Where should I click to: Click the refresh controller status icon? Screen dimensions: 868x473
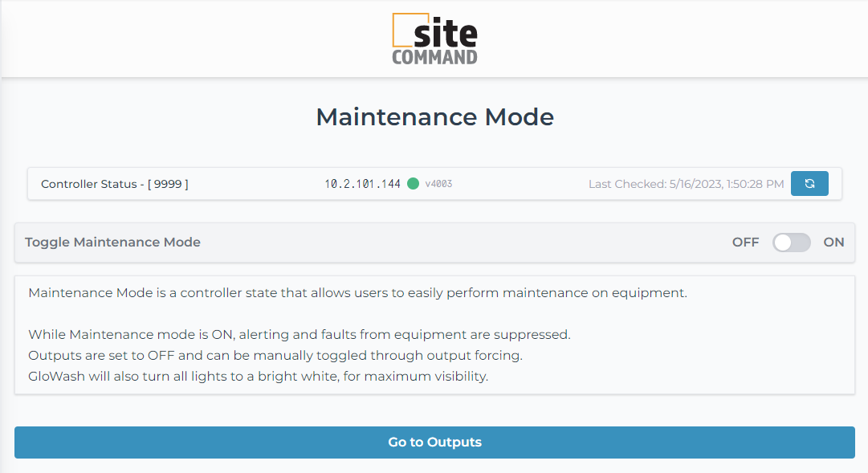tap(809, 184)
